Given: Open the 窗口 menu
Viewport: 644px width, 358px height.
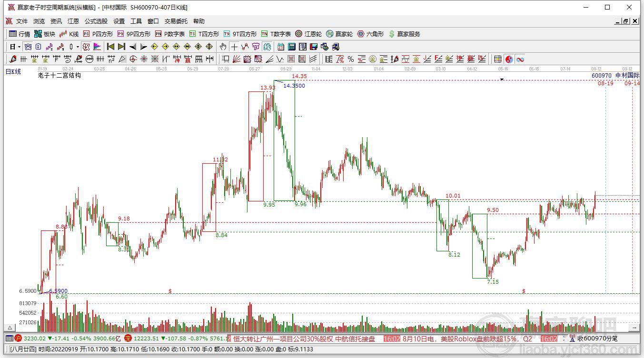Looking at the screenshot, I should point(153,21).
